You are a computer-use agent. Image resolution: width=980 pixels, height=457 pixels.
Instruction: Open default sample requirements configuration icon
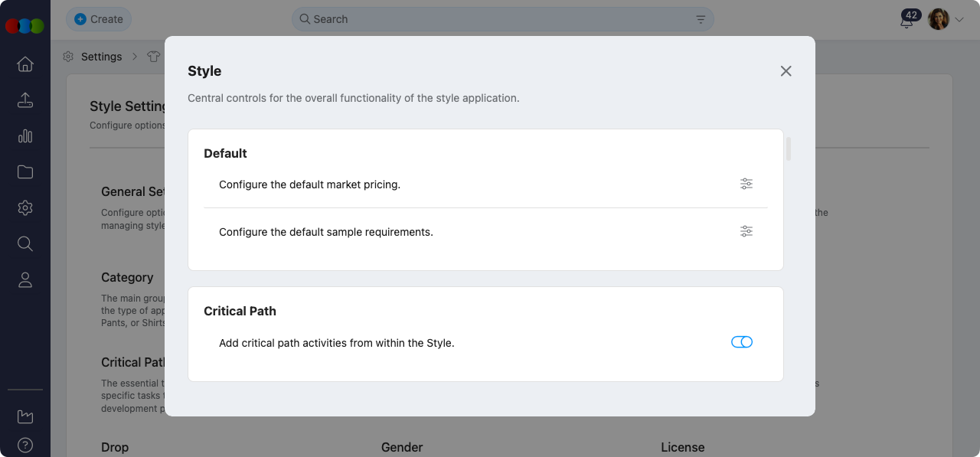(x=746, y=231)
